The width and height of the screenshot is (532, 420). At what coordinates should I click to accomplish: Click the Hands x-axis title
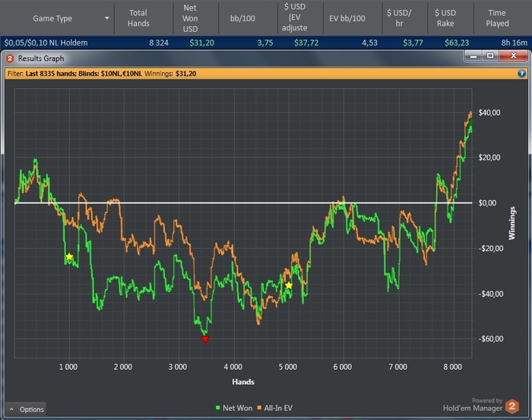pos(243,382)
